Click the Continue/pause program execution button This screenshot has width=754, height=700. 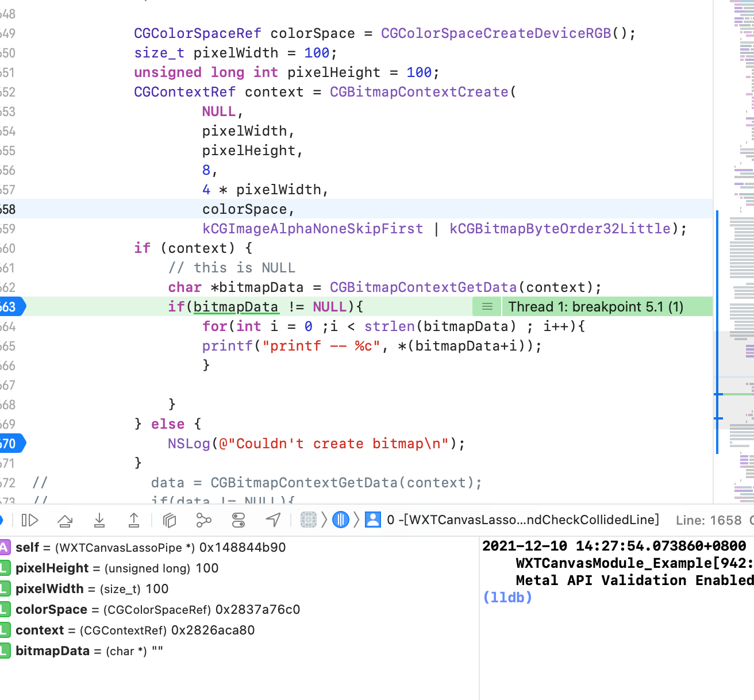coord(29,520)
